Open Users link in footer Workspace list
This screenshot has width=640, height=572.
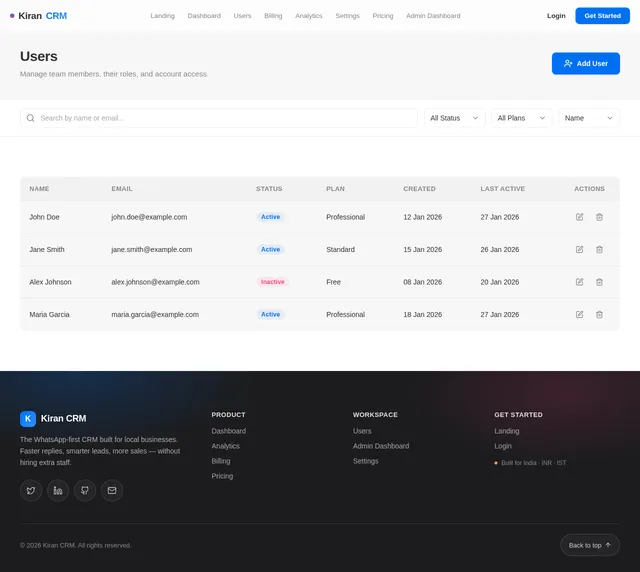click(362, 431)
